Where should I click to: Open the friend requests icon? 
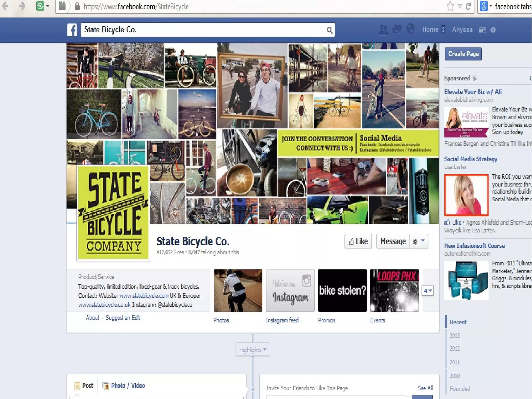(383, 30)
